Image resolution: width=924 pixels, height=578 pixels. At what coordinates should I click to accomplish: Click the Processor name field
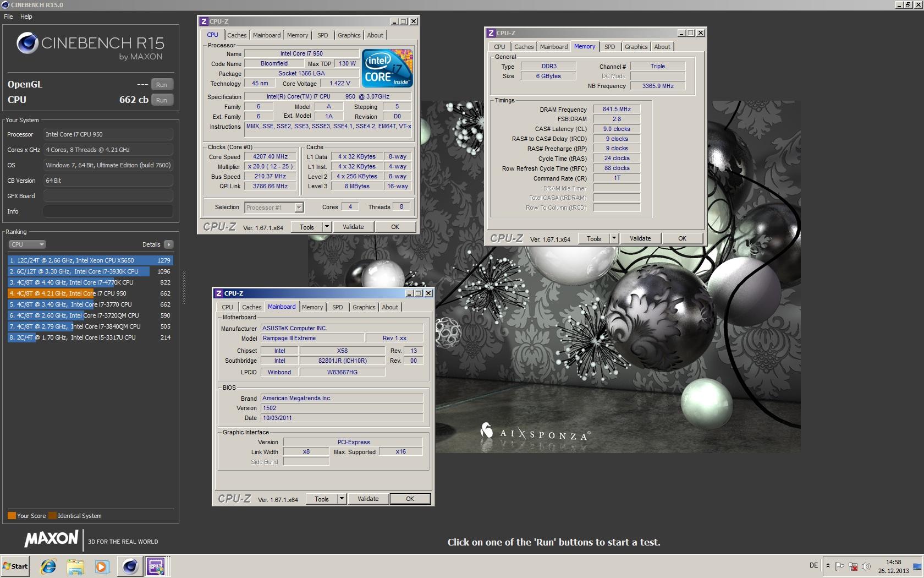click(108, 134)
